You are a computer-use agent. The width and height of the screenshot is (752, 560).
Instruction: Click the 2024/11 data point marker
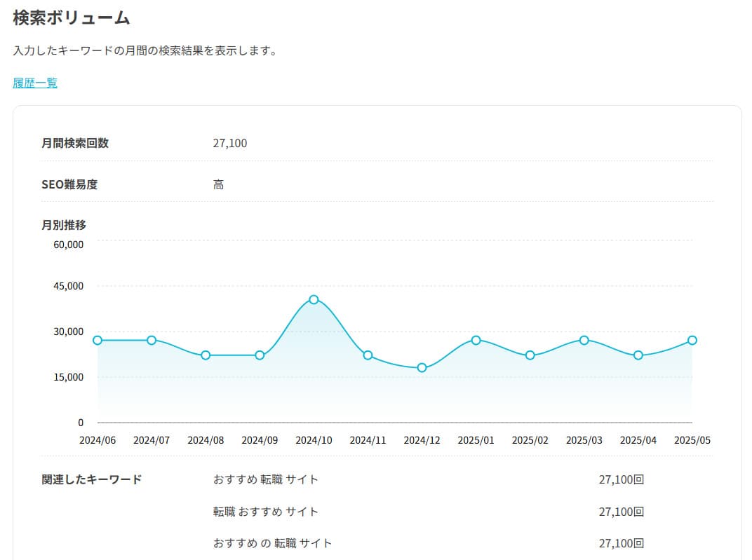pos(368,355)
